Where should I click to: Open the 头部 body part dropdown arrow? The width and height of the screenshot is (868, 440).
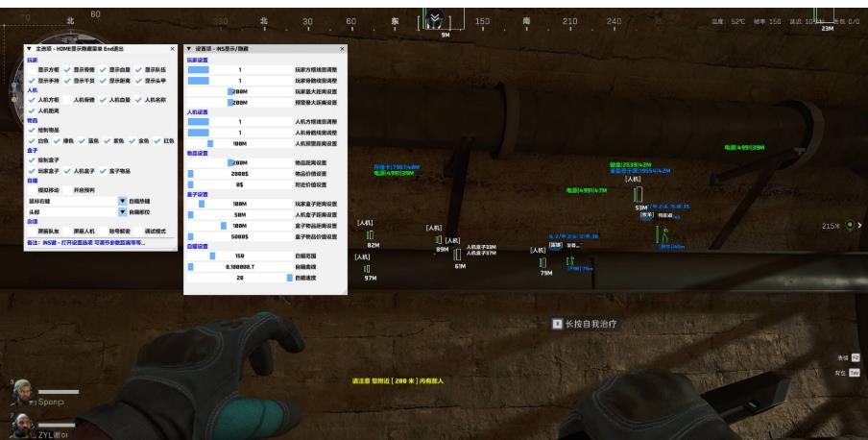[122, 212]
